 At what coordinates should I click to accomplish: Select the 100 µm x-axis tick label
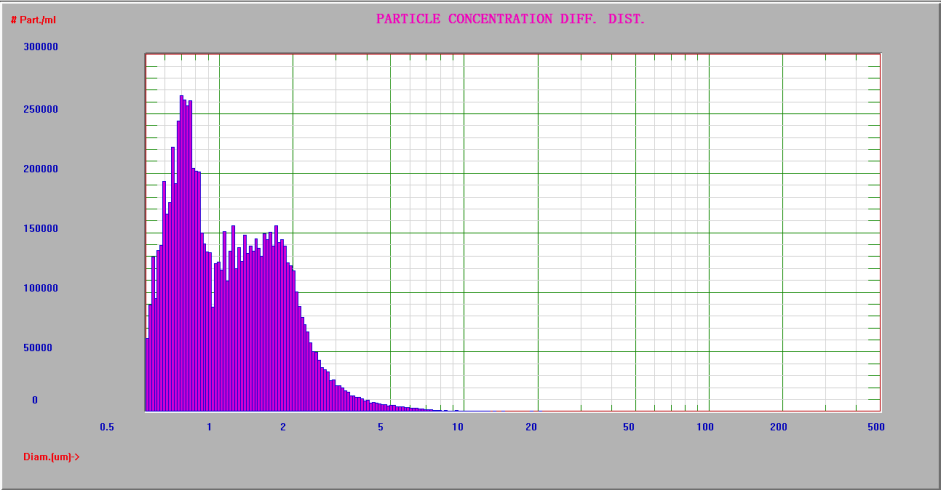coord(705,427)
